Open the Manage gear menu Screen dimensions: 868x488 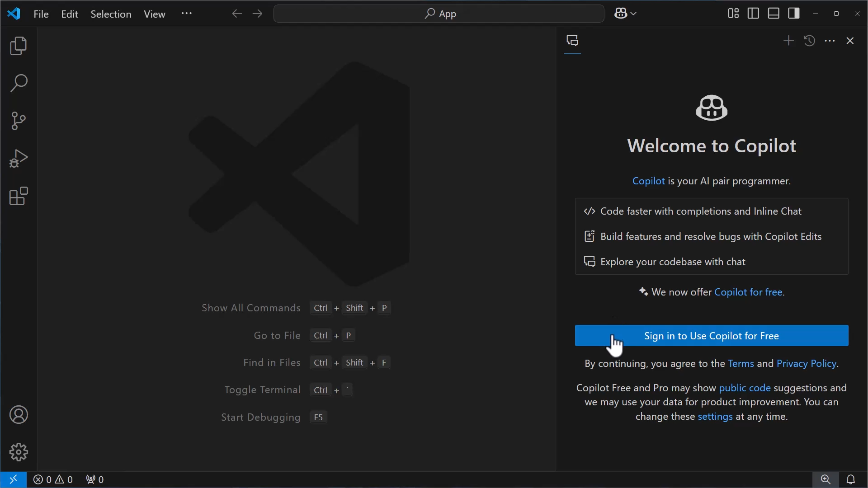click(x=19, y=452)
